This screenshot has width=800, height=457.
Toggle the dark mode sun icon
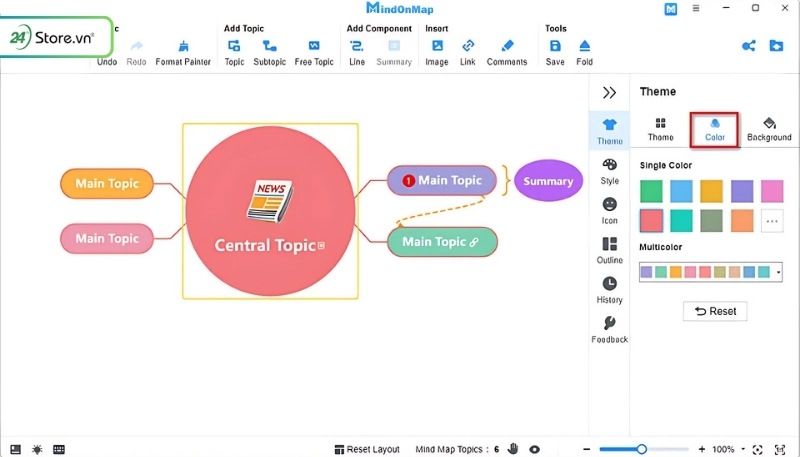[37, 449]
